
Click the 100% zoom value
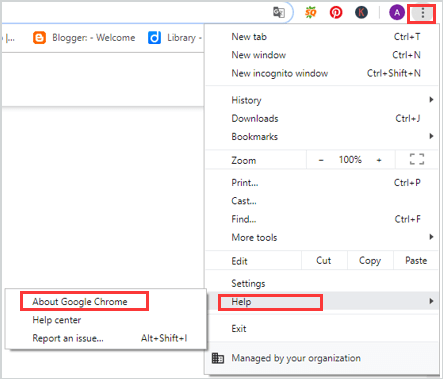coord(350,160)
